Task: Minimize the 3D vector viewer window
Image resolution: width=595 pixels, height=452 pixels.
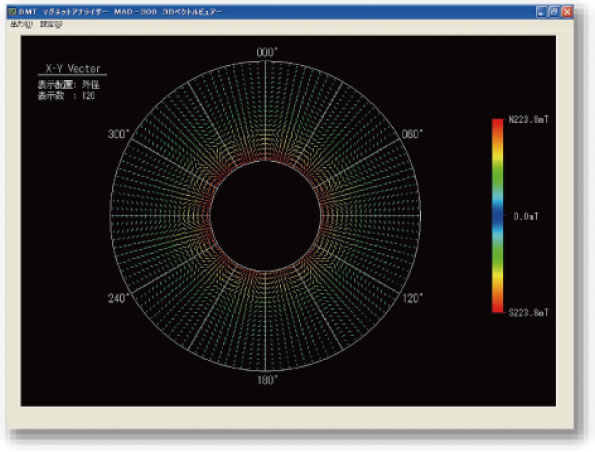Action: click(541, 12)
